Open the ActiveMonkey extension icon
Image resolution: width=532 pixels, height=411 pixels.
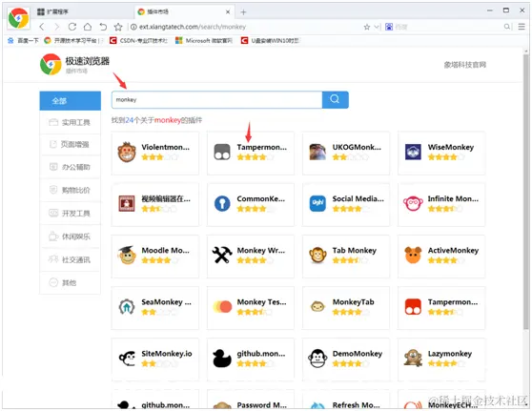(x=413, y=256)
